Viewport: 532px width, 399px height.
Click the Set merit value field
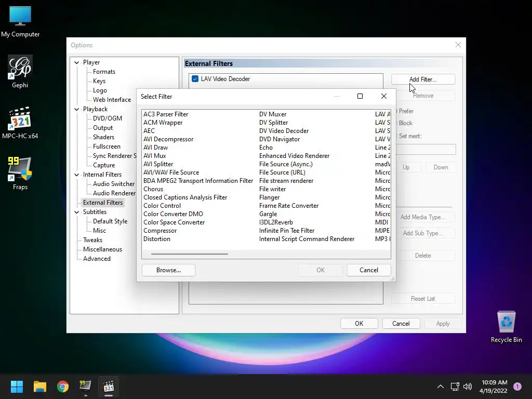tap(426, 149)
